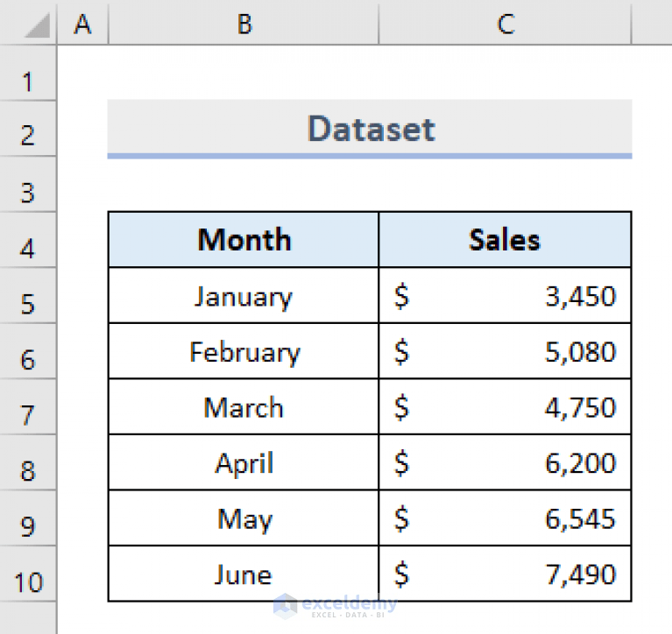Select column B header
The height and width of the screenshot is (634, 672).
[244, 22]
